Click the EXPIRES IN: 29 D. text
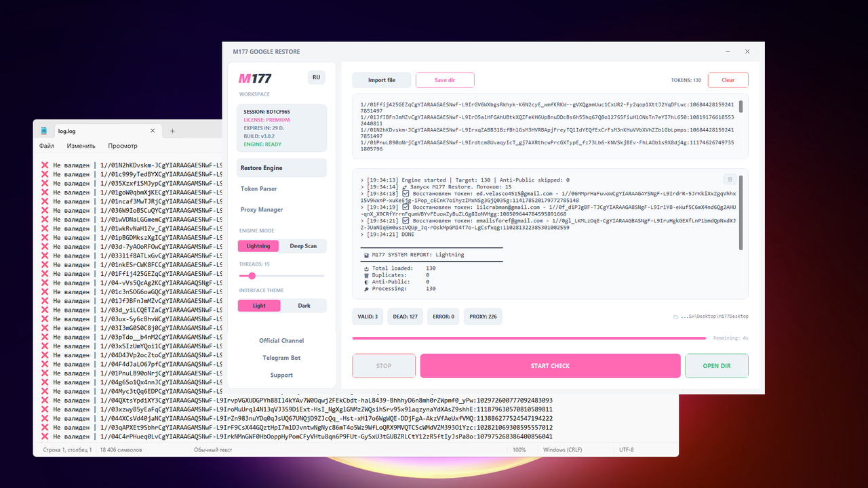Viewport: 868px width, 488px height. coord(264,128)
